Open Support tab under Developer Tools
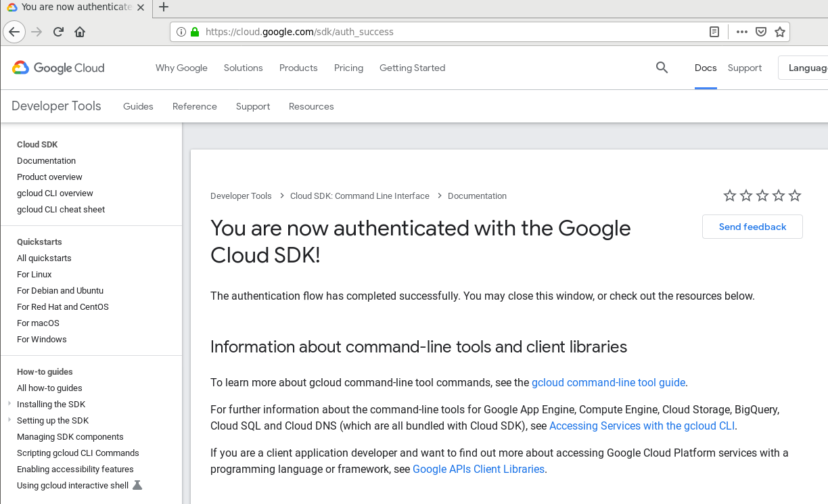Screen dimensions: 828x504 click(253, 106)
